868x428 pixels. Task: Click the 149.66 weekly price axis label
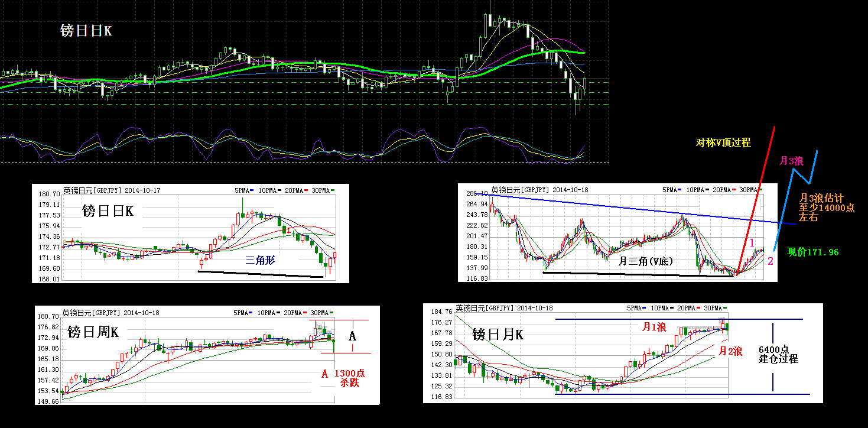click(48, 401)
